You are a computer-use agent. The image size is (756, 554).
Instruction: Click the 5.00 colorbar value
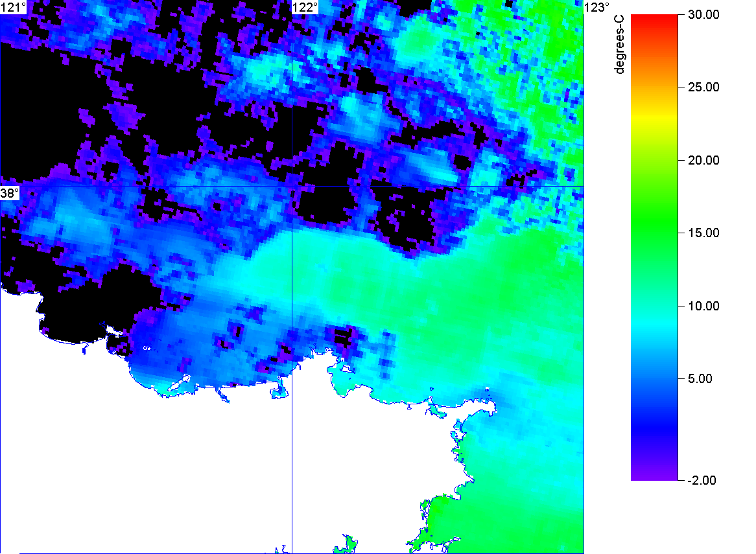(x=700, y=378)
